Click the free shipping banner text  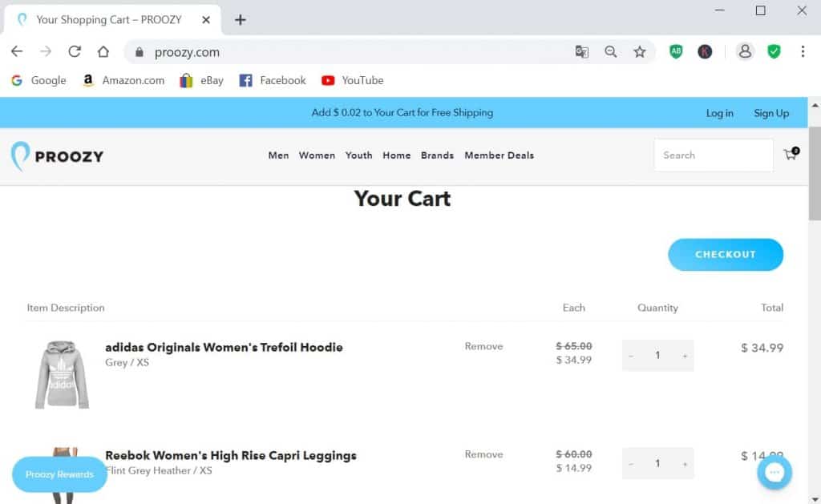pos(402,112)
